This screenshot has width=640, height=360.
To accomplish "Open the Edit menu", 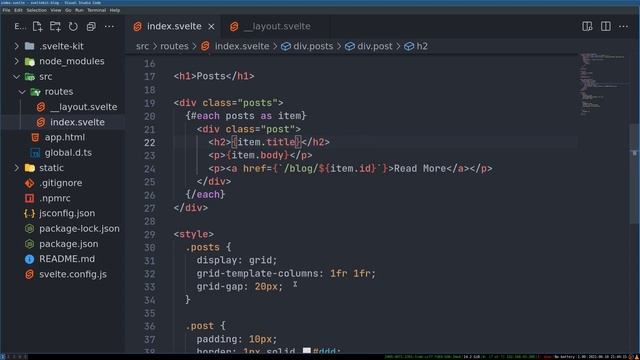I will pos(18,10).
